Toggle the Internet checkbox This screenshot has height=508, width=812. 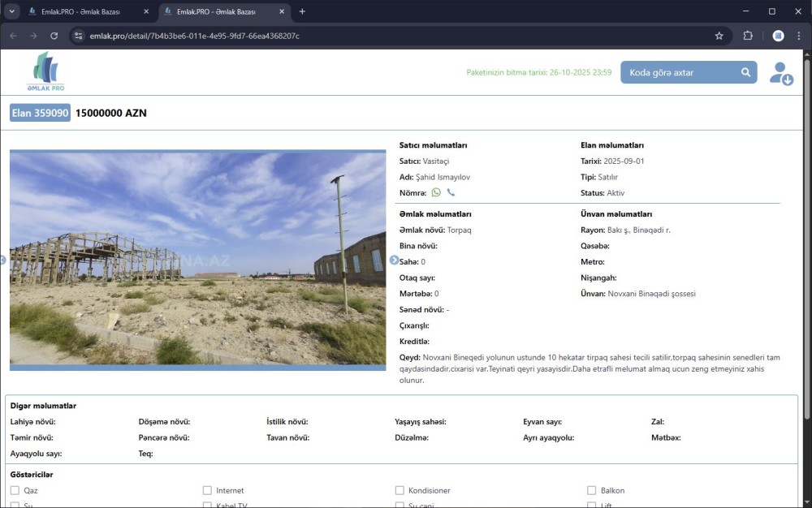(207, 490)
